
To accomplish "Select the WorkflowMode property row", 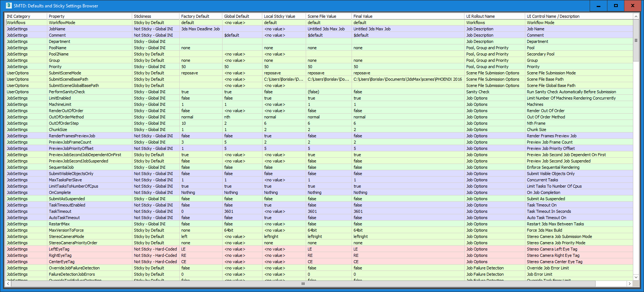I will click(62, 23).
